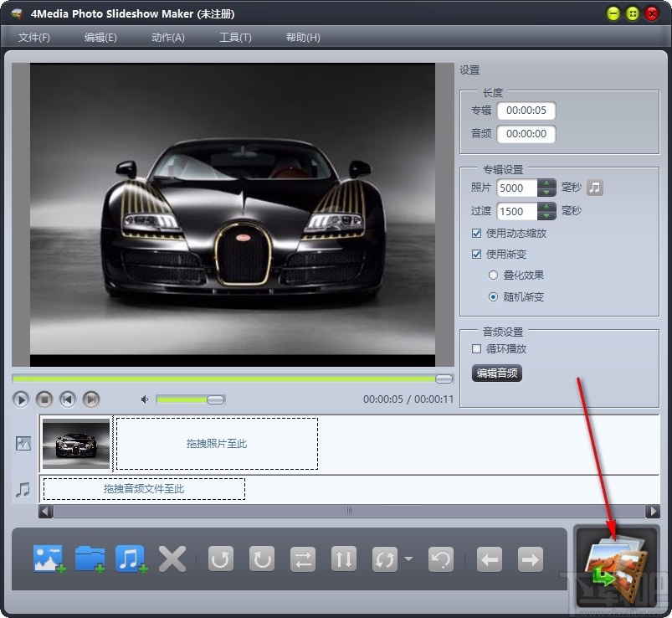Mute the audio with speaker icon
This screenshot has height=618, width=672.
click(x=144, y=399)
